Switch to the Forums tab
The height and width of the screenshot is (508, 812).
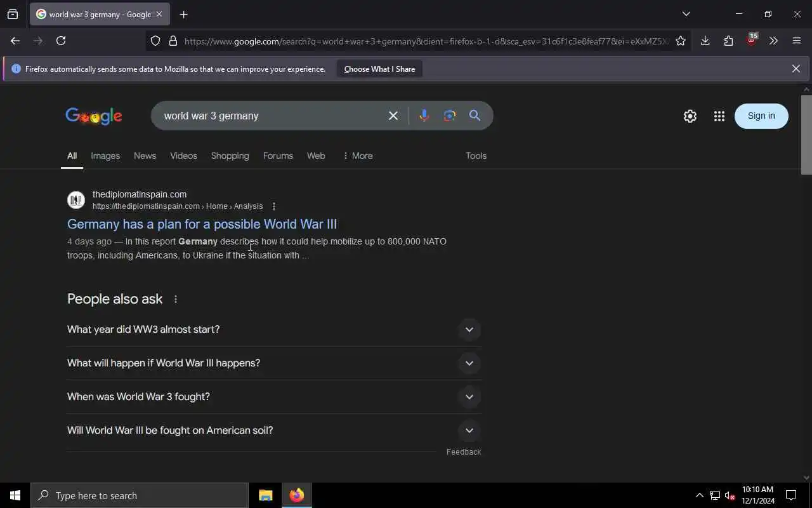(278, 156)
